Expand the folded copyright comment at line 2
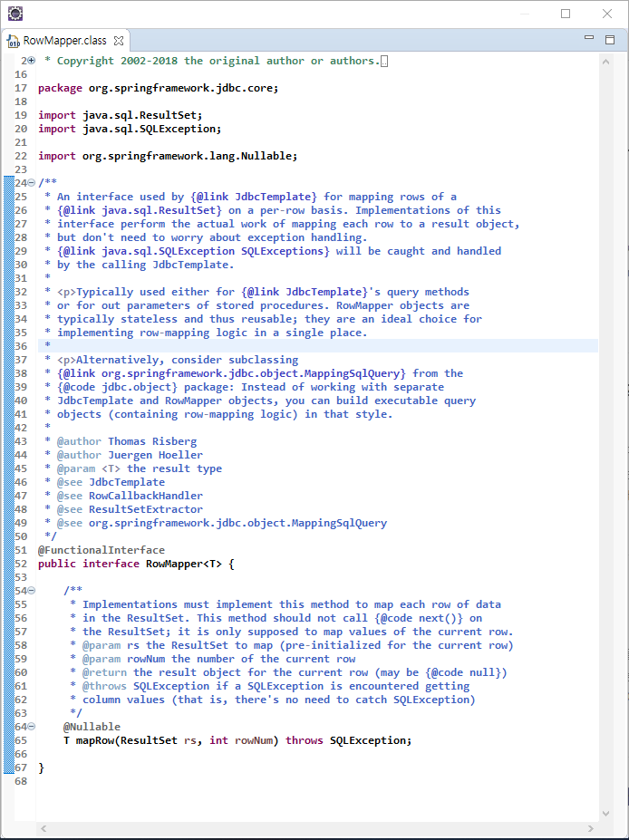Viewport: 629px width, 840px height. click(x=31, y=61)
